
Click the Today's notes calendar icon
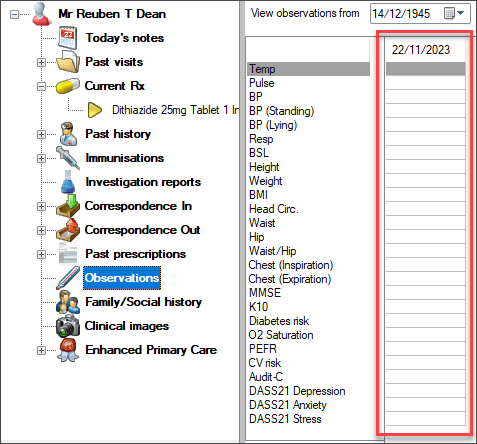(x=68, y=38)
